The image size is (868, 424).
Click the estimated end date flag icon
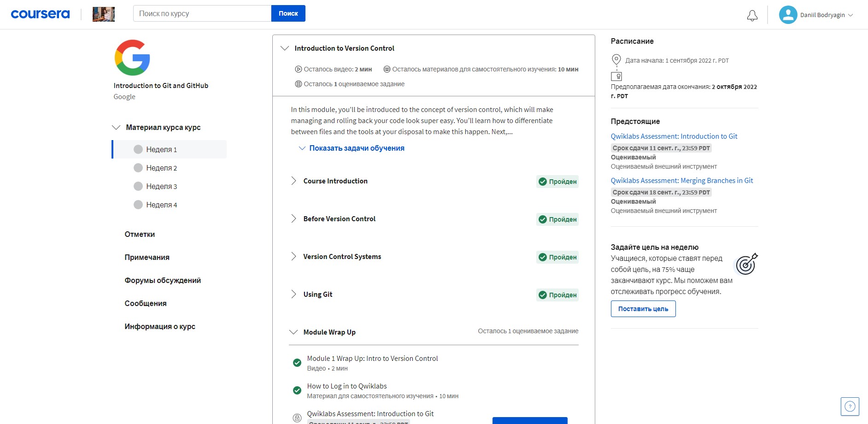[x=616, y=77]
